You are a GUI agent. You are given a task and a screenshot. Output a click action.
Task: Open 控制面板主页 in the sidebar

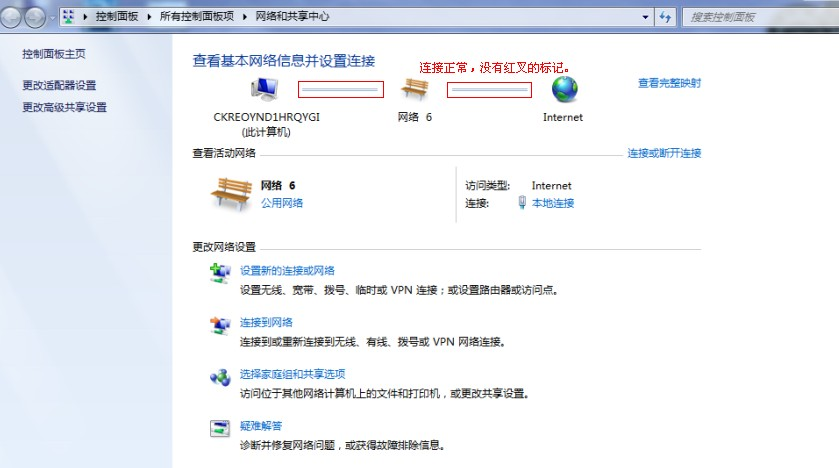[54, 54]
